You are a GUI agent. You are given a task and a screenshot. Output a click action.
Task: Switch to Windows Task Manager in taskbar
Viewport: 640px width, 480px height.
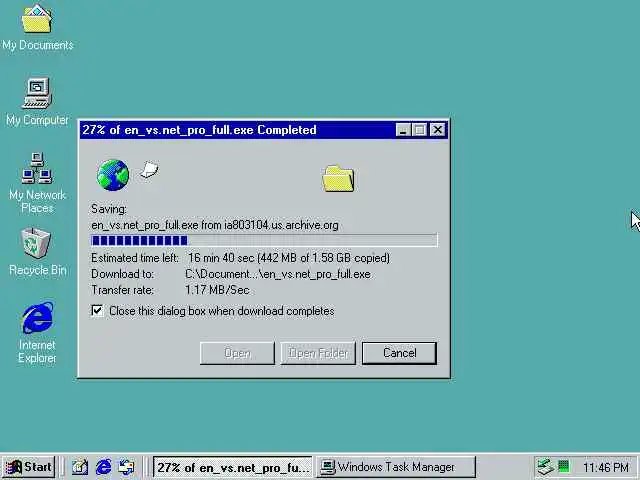[396, 467]
